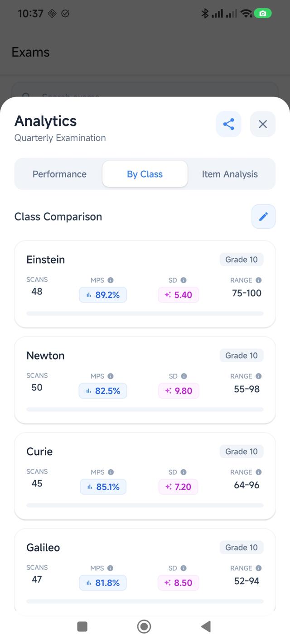Click the bar-chart icon in Galileo's MPS chip

coord(88,583)
